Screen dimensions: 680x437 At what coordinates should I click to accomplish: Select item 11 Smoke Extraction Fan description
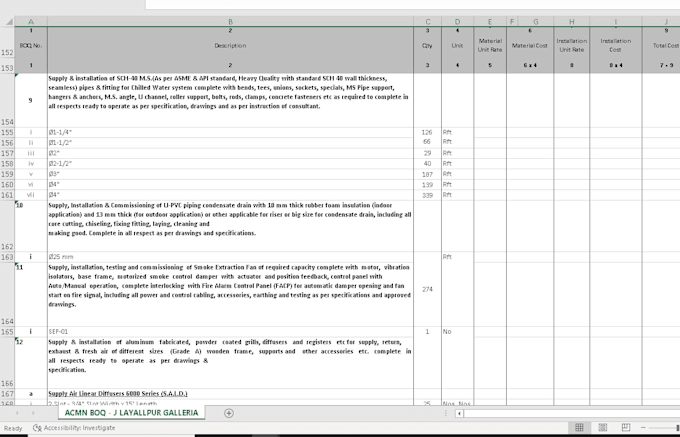(230, 294)
